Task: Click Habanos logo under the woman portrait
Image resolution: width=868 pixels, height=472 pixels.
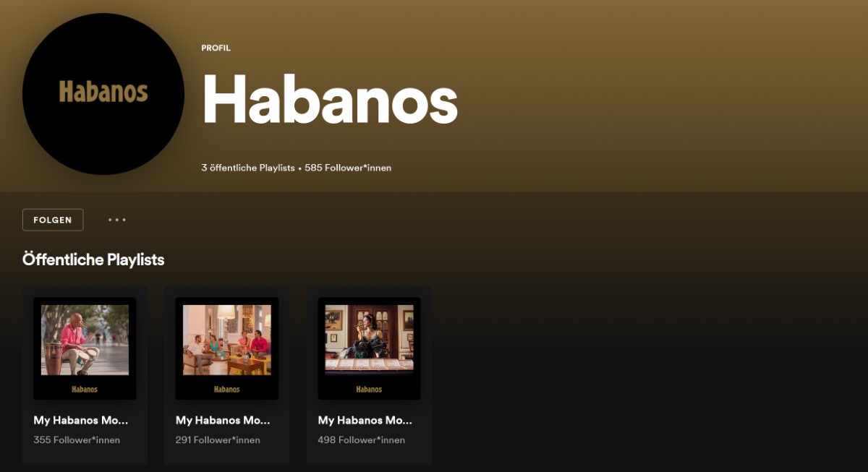Action: click(x=369, y=389)
